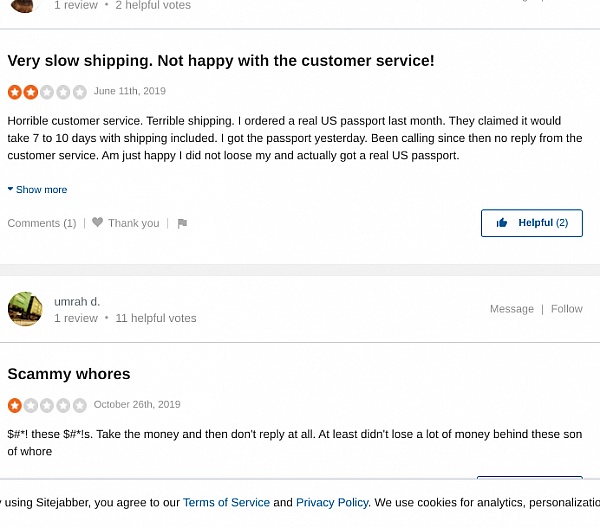This screenshot has width=600, height=528.
Task: Click the Thank you text link
Action: [x=134, y=224]
